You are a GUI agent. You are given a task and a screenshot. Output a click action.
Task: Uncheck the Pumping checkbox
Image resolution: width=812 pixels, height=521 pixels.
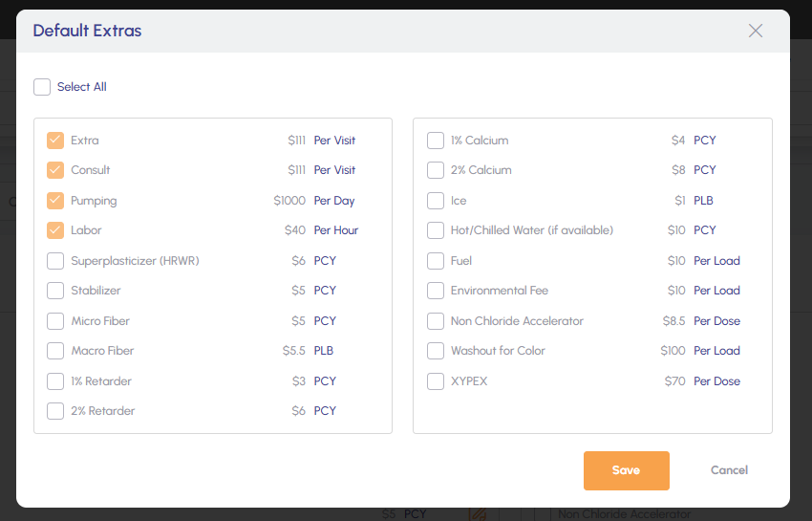coord(55,201)
